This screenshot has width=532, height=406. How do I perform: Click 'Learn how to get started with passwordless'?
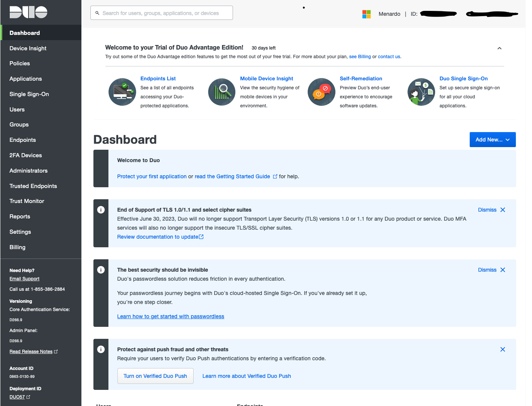pos(171,316)
